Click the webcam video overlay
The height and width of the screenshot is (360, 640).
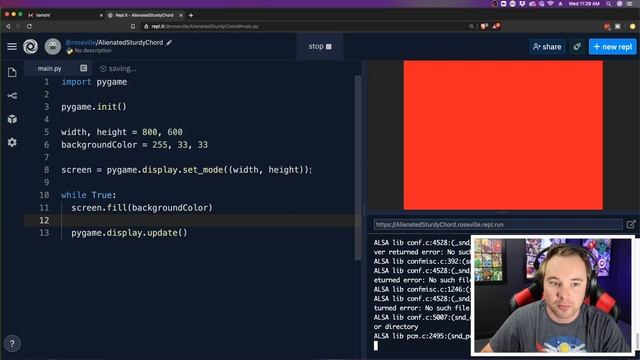(x=553, y=296)
